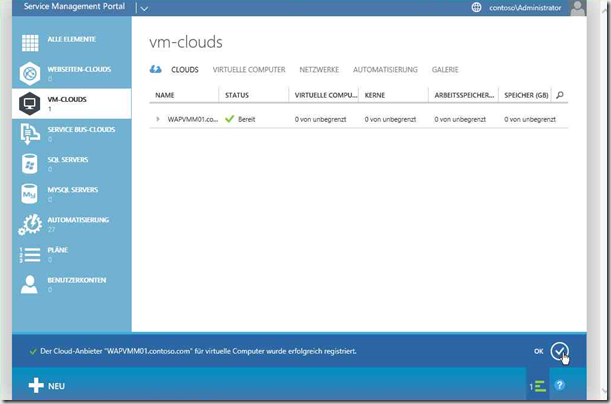Image resolution: width=611 pixels, height=404 pixels.
Task: Click the Automatisierung gear icon in sidebar
Action: [x=30, y=224]
